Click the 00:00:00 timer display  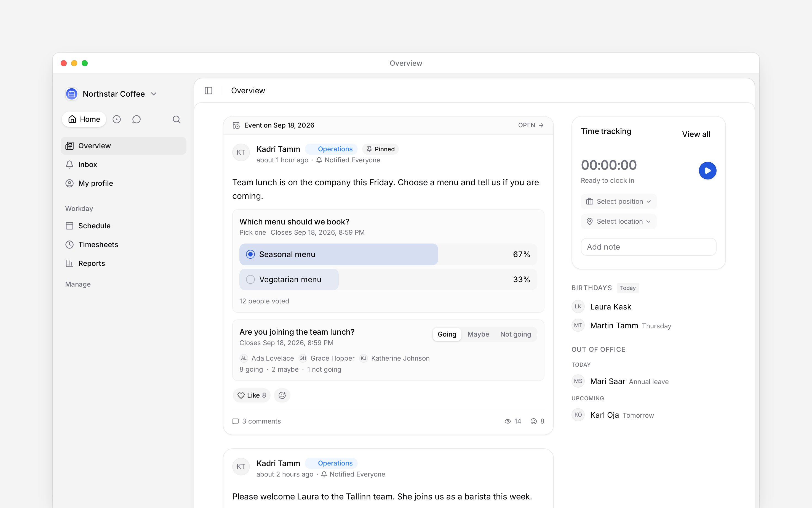click(x=609, y=165)
